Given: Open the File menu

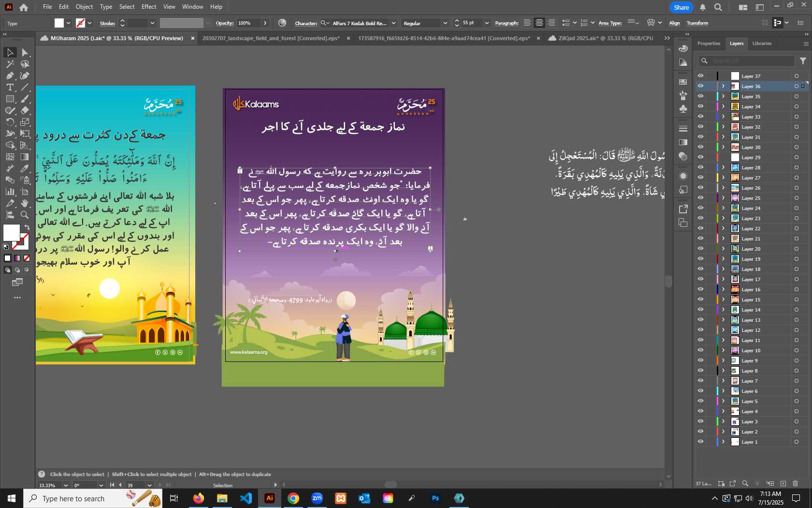Looking at the screenshot, I should (47, 7).
